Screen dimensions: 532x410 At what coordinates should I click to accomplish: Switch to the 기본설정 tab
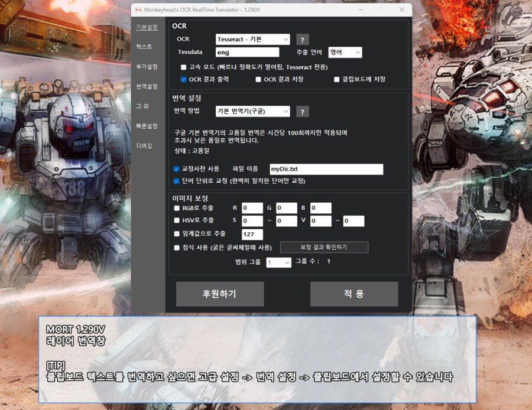tap(147, 27)
